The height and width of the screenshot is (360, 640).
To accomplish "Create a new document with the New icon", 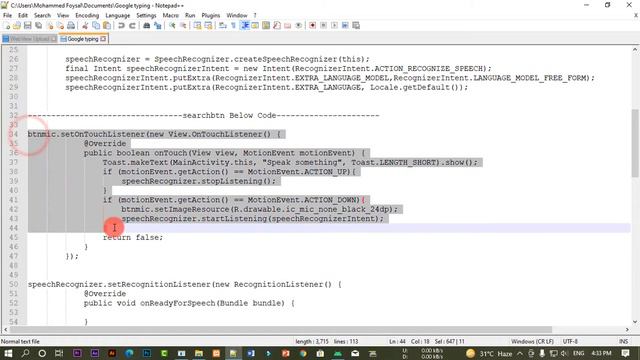I will point(6,25).
